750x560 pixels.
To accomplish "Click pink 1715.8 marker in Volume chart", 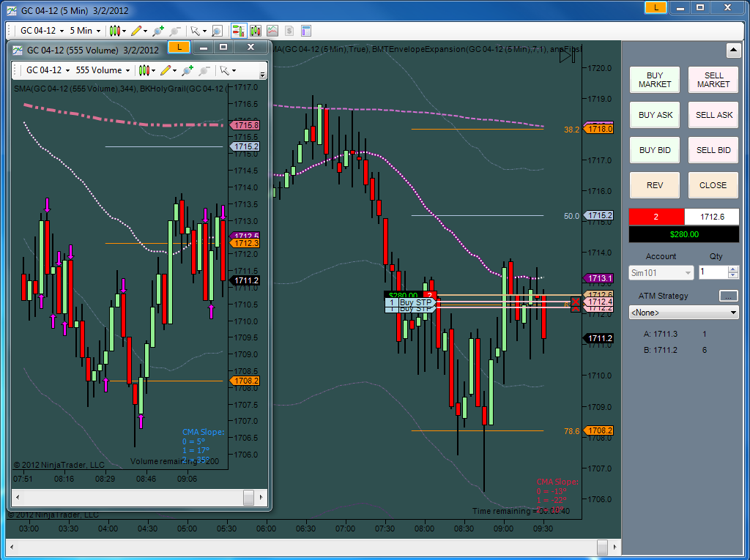I will point(245,125).
